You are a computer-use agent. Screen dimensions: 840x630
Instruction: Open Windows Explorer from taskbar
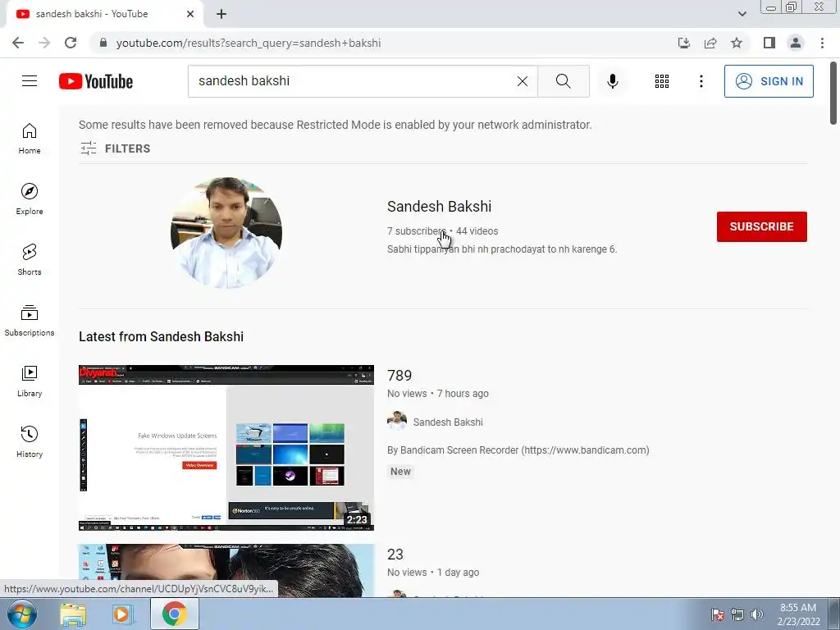tap(73, 614)
